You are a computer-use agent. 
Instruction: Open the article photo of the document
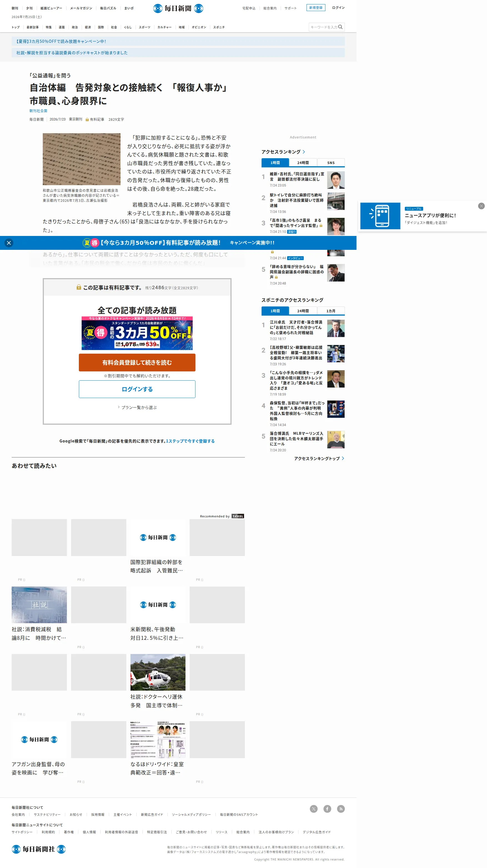click(x=82, y=159)
